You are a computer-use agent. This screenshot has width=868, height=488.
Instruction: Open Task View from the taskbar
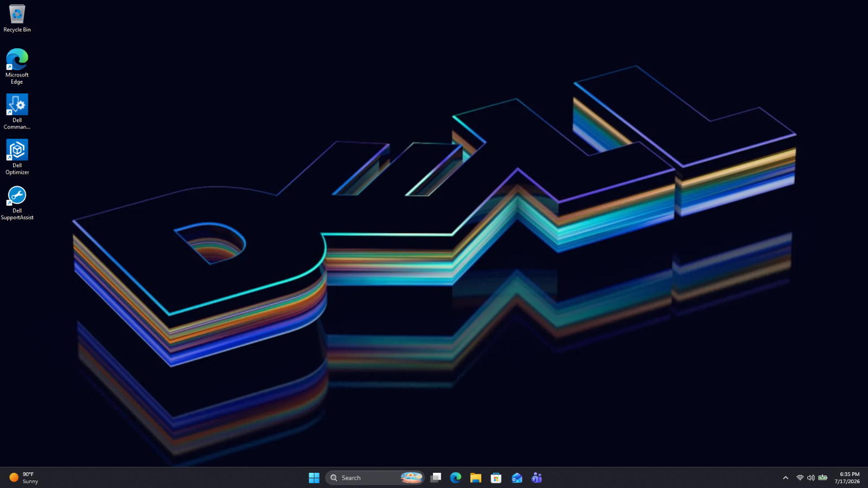(436, 478)
